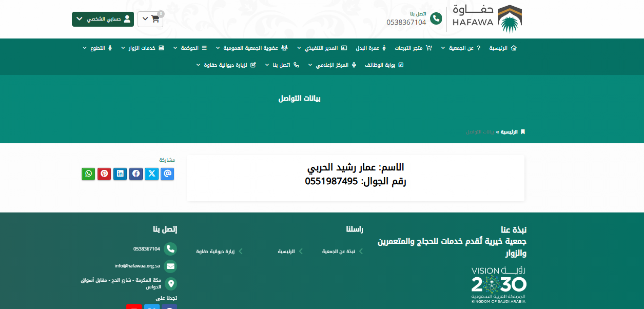
Task: Expand the خدمات الزوار menu
Action: (142, 48)
